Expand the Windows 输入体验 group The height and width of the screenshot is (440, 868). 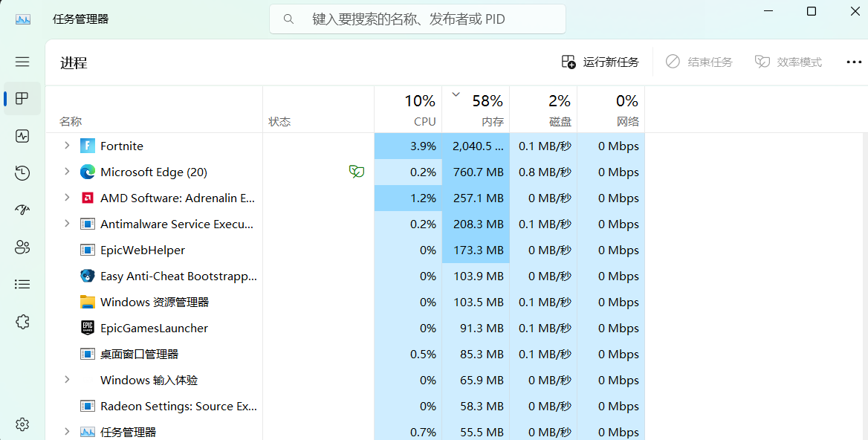tap(67, 380)
